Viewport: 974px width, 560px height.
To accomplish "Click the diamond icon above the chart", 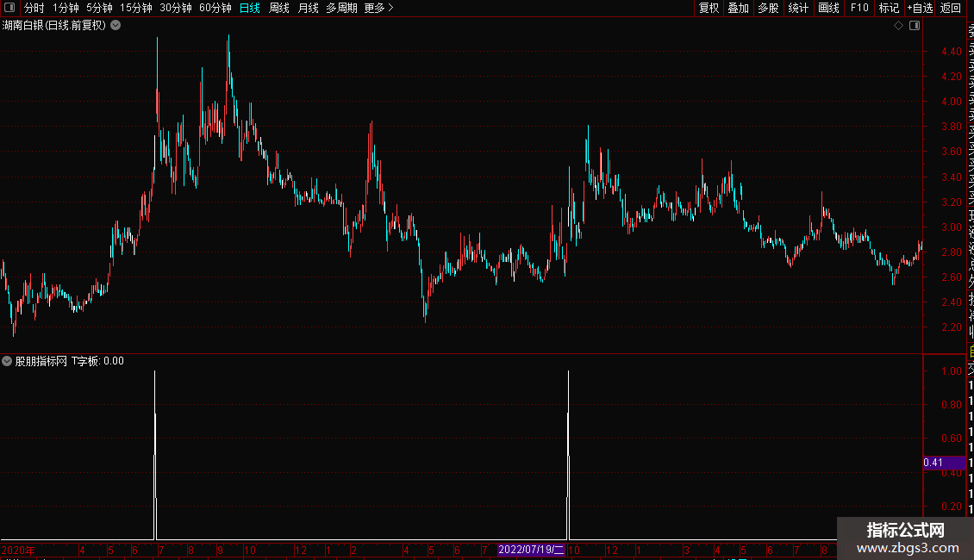I will pos(898,26).
